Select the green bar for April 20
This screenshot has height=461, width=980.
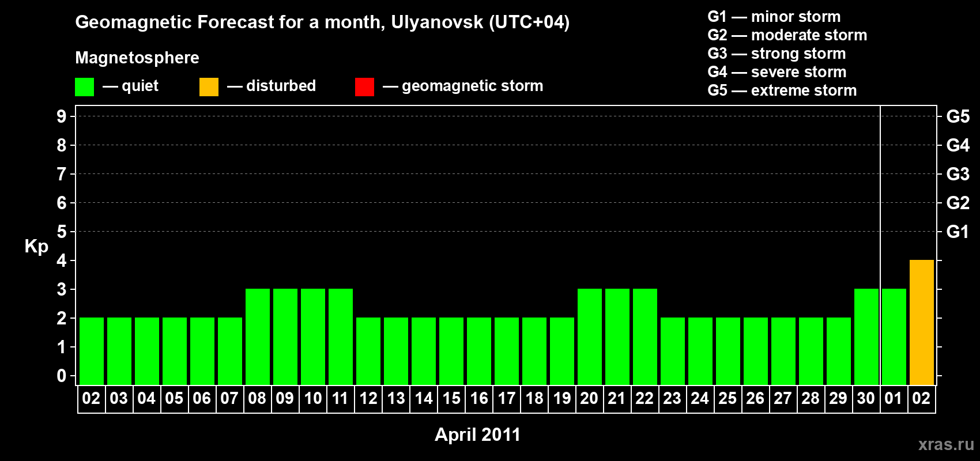(589, 337)
